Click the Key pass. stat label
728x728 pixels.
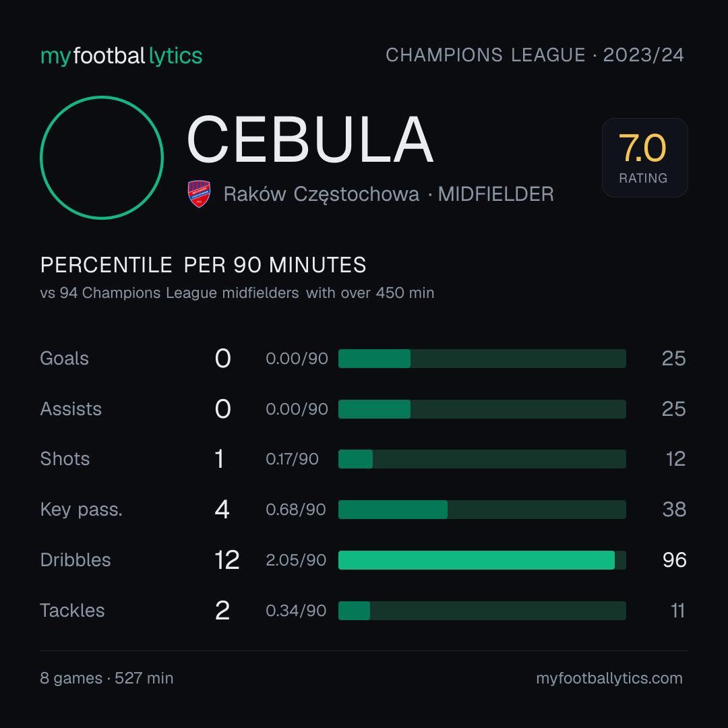tap(82, 510)
